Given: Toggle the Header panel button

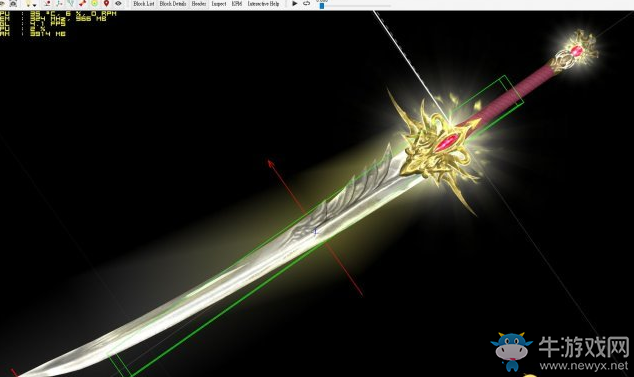Looking at the screenshot, I should point(199,4).
